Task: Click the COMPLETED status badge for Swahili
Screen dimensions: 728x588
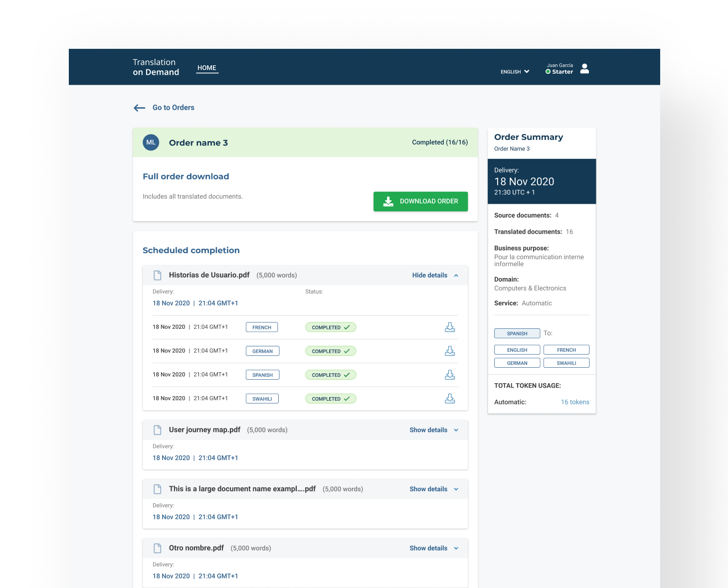Action: [x=331, y=399]
